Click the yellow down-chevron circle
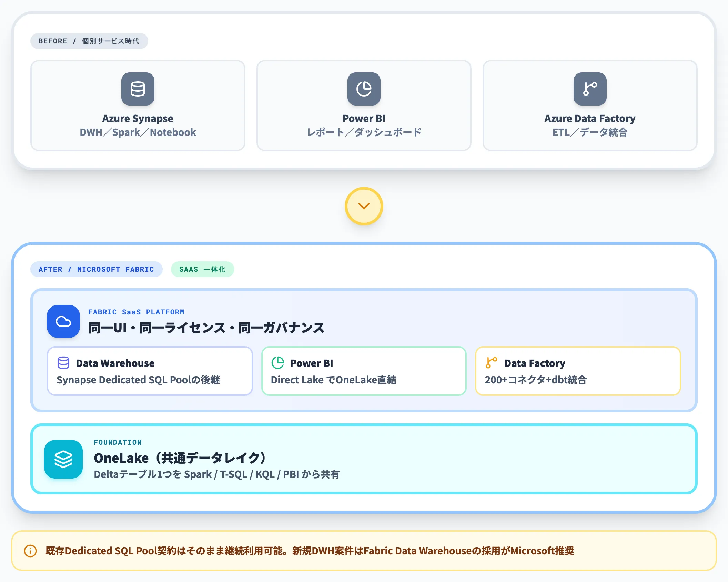Screen dimensions: 728x582 point(364,206)
